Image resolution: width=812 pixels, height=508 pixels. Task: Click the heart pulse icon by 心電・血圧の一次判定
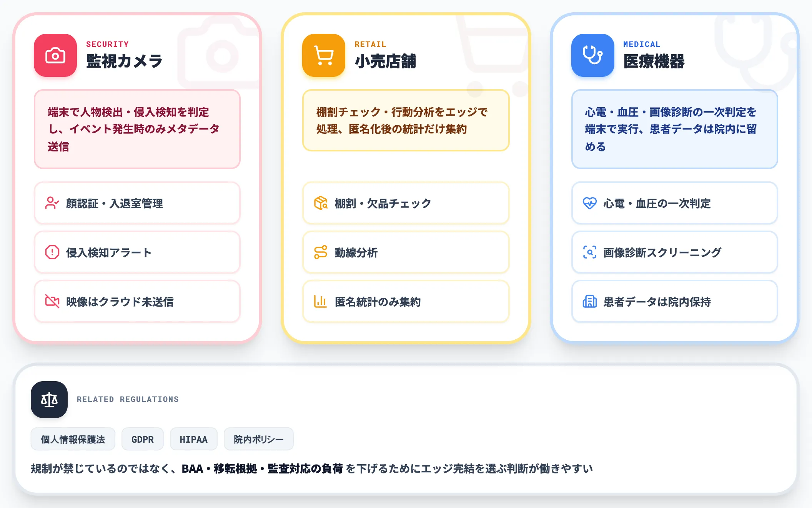(x=589, y=203)
